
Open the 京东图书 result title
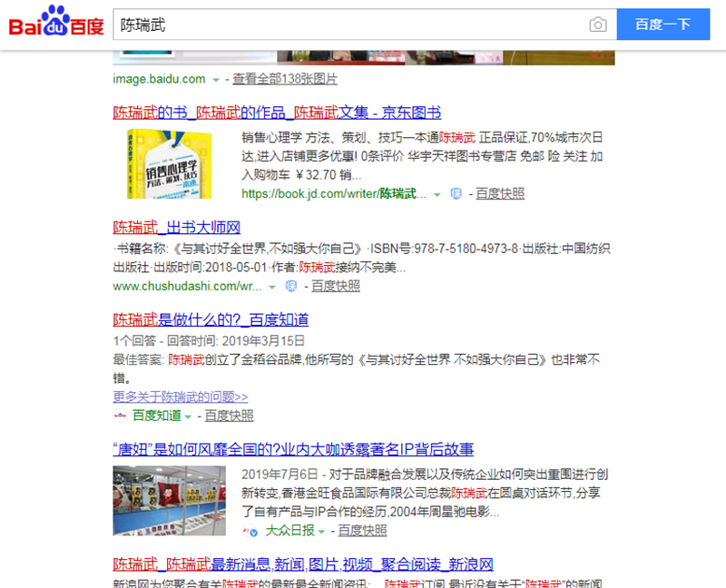(277, 113)
